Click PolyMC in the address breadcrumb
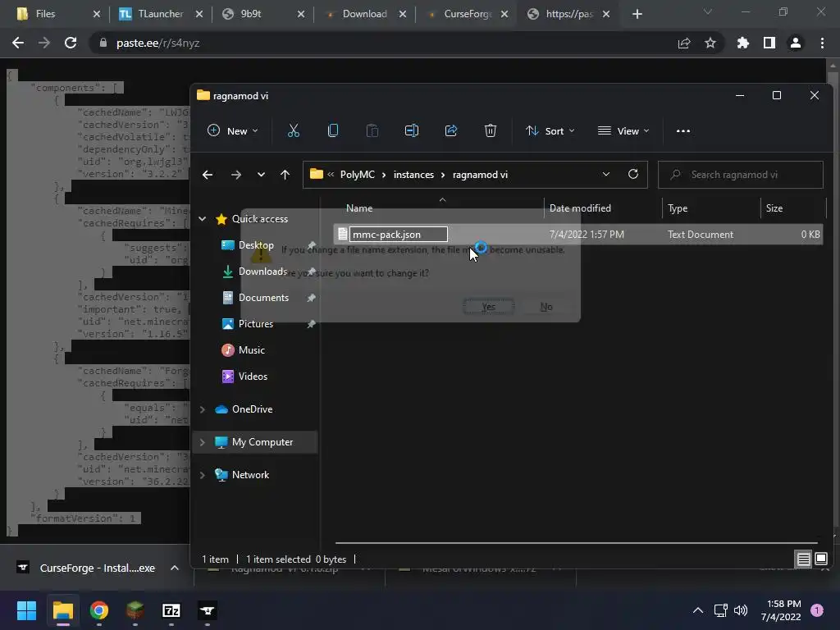Viewport: 840px width, 630px height. point(358,175)
